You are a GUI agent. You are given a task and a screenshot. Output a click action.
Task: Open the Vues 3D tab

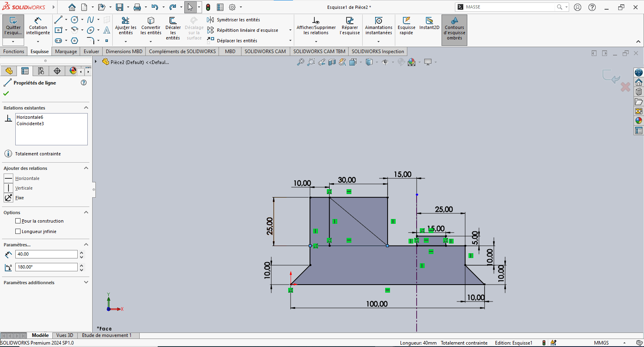tap(64, 335)
